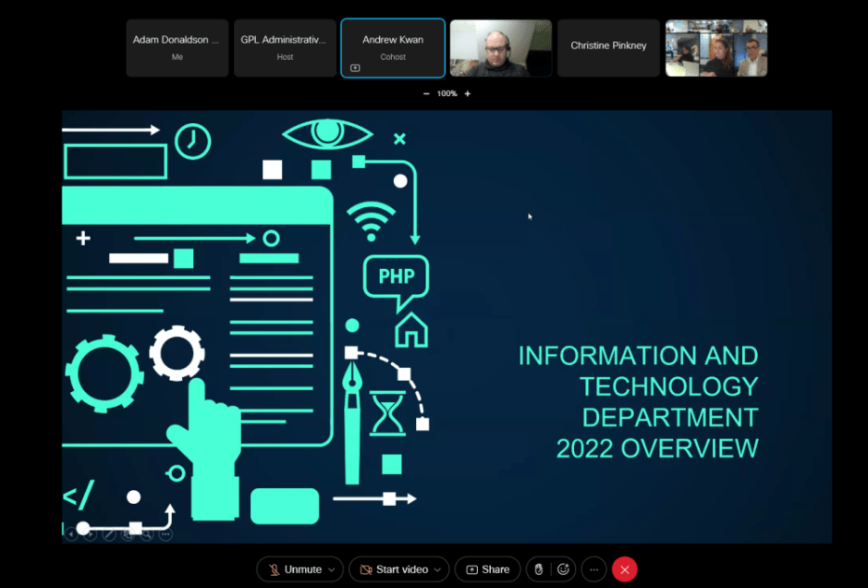Select Andrew Kwan participant tile
868x588 pixels.
click(x=393, y=48)
